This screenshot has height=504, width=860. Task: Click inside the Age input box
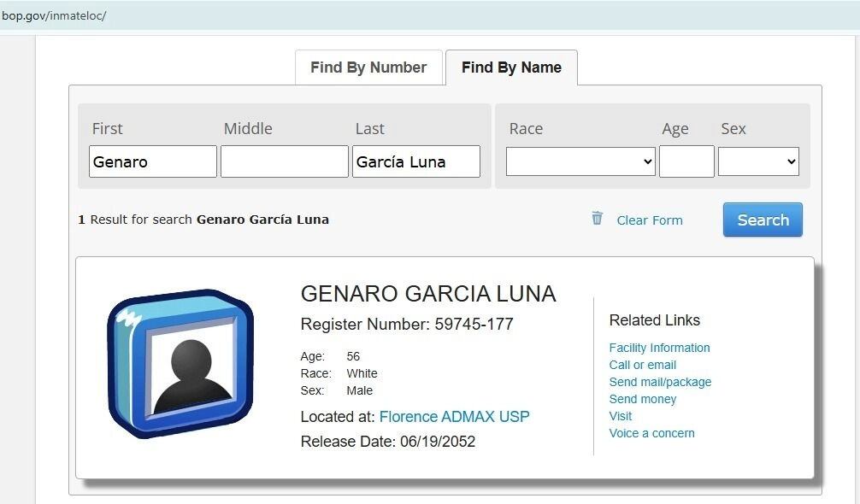686,161
